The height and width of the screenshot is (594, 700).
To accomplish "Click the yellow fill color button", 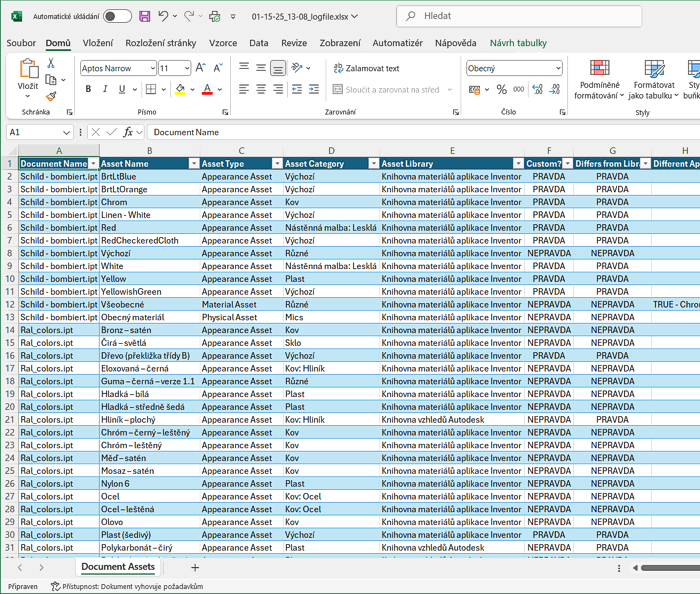I will (179, 89).
